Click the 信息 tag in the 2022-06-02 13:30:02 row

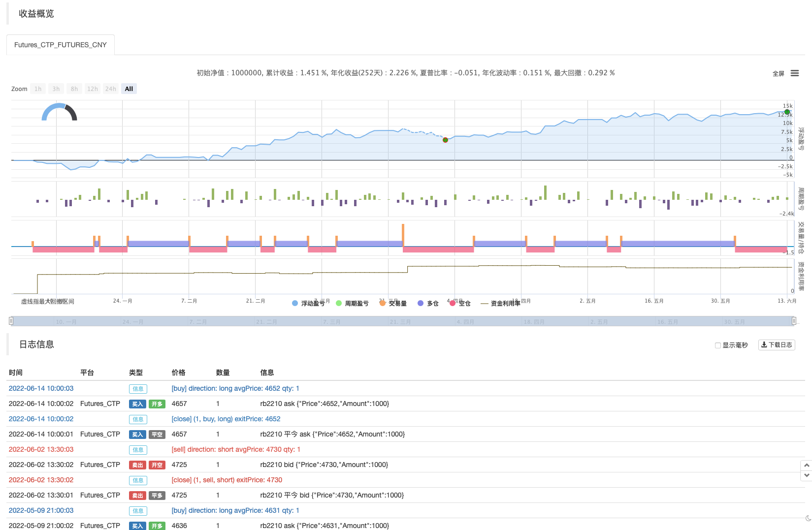(138, 480)
